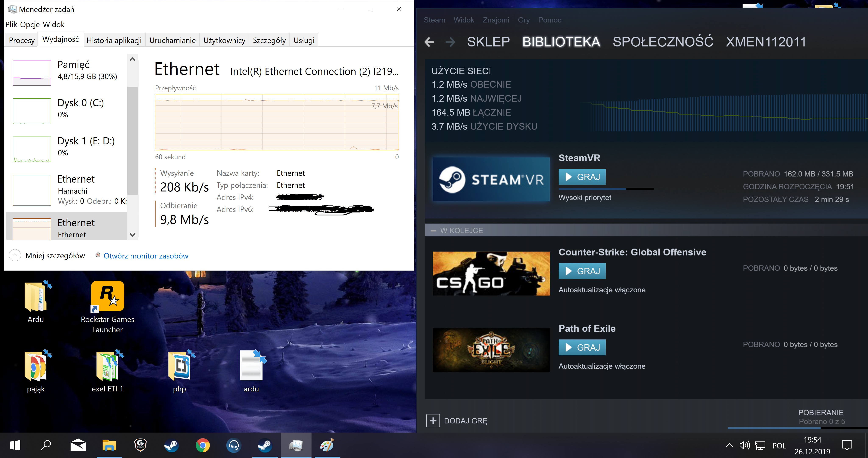Screen dimensions: 868x458
Task: Open the Ardu folder on the desktop
Action: tap(36, 302)
